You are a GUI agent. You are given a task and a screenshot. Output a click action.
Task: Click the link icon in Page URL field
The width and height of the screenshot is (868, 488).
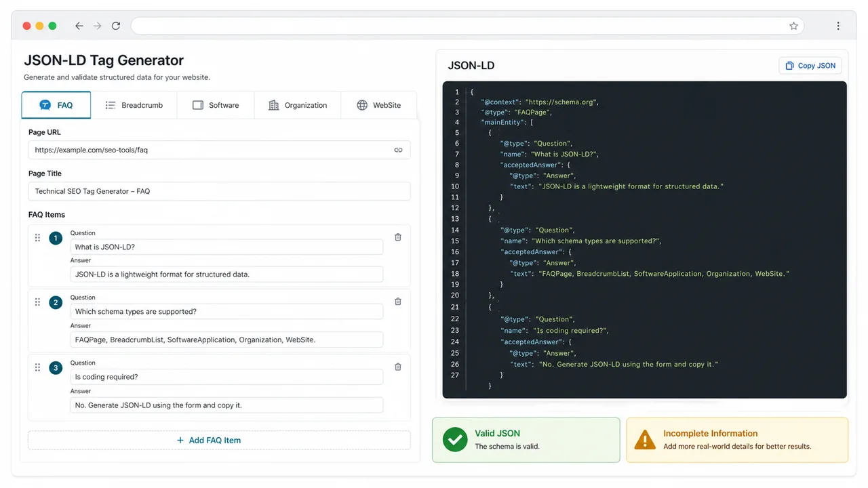[398, 150]
